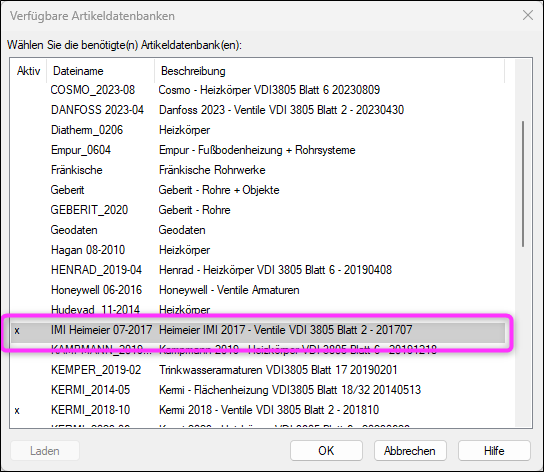The height and width of the screenshot is (472, 544).
Task: Click description 'Trinkwasserarmaturen VDI3805 Blatt 17 20190201'
Action: coord(278,370)
